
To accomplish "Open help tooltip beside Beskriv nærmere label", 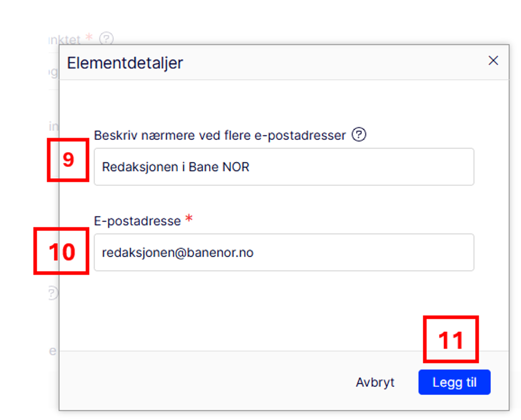I will (359, 134).
